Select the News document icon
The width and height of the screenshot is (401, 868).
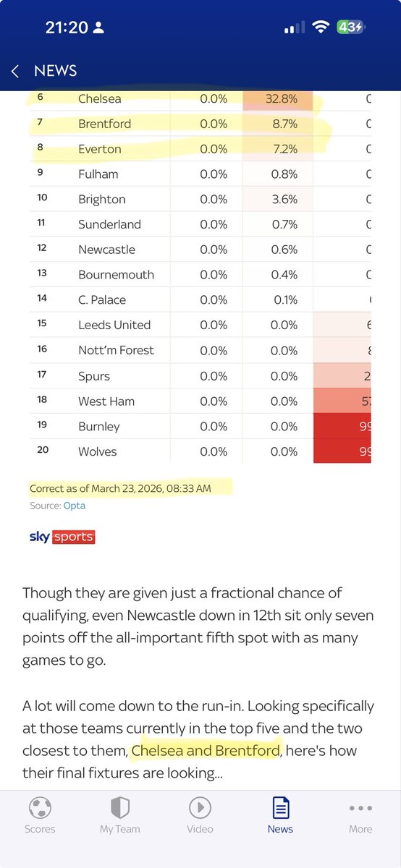coord(280,807)
